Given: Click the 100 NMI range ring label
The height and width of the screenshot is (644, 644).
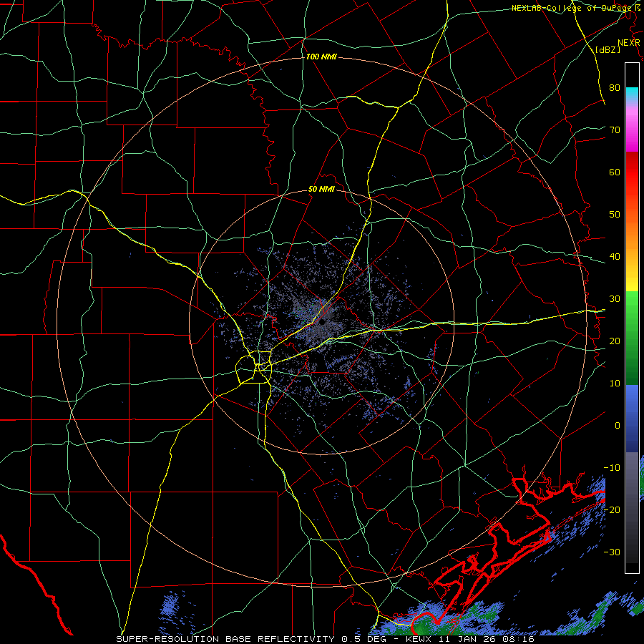Looking at the screenshot, I should (x=321, y=57).
